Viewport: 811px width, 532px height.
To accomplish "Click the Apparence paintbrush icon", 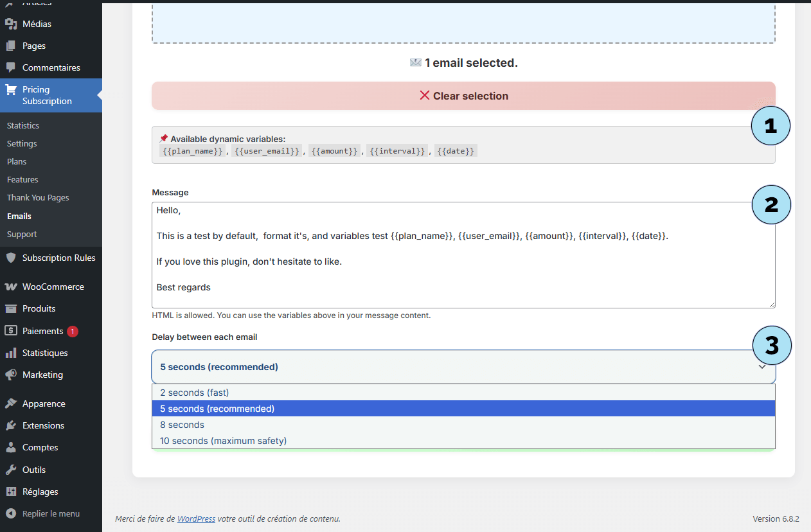I will pos(11,403).
